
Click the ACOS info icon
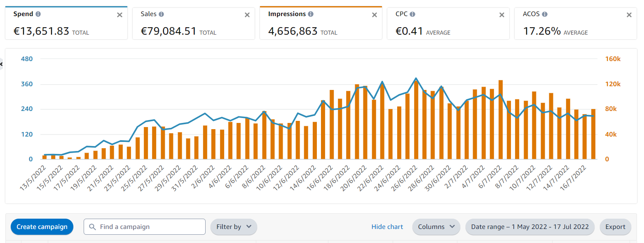pyautogui.click(x=545, y=14)
